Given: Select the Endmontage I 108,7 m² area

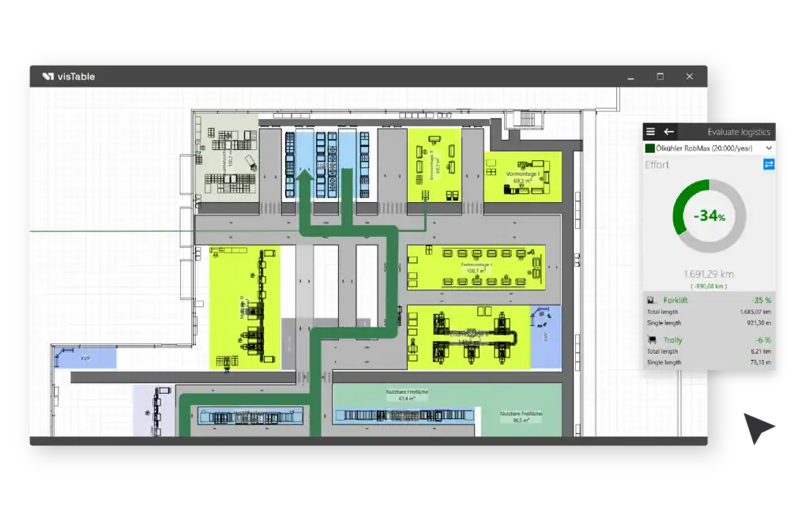Looking at the screenshot, I should click(476, 267).
